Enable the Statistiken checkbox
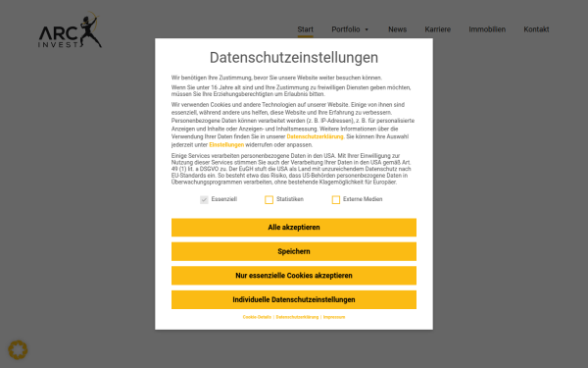Screen dimensions: 588x368 [x=269, y=200]
